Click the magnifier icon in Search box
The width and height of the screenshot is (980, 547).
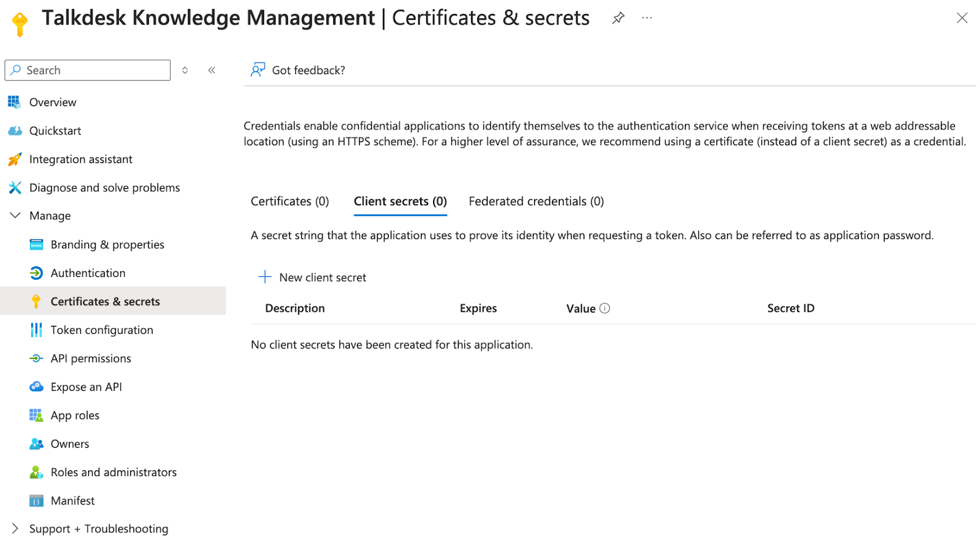coord(16,70)
